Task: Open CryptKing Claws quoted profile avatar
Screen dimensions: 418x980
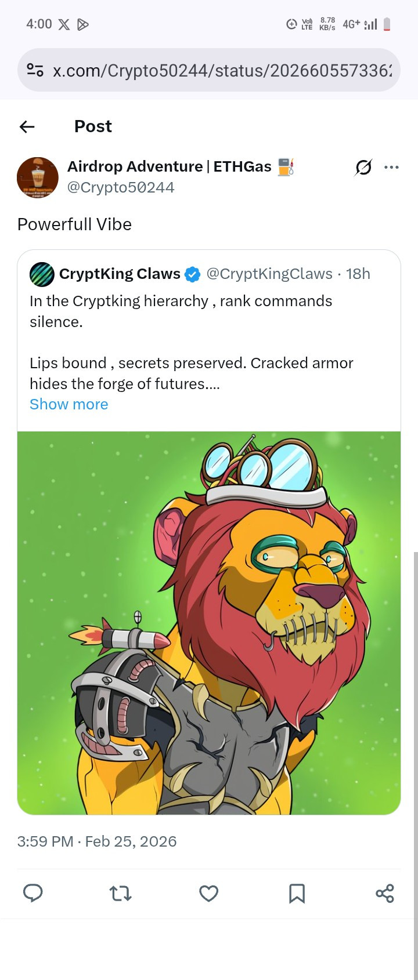Action: (x=42, y=274)
